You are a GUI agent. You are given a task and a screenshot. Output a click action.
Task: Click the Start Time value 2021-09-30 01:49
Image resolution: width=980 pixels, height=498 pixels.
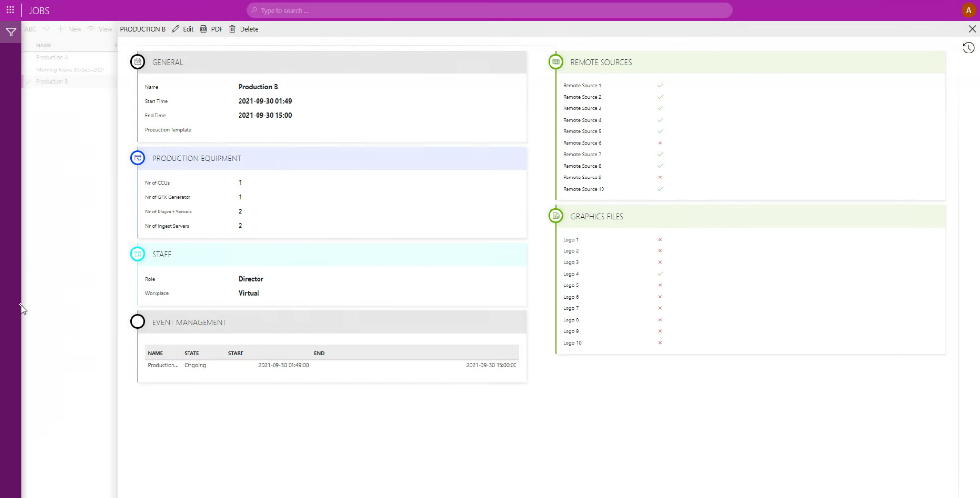tap(265, 101)
